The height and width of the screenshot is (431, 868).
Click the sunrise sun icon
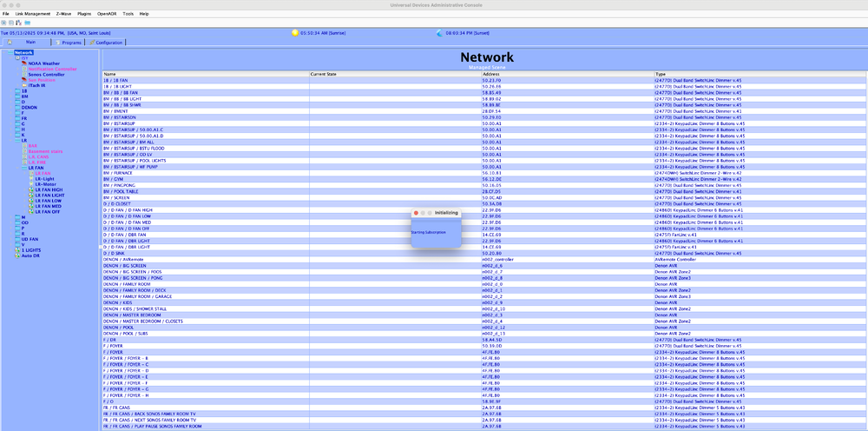pyautogui.click(x=295, y=33)
